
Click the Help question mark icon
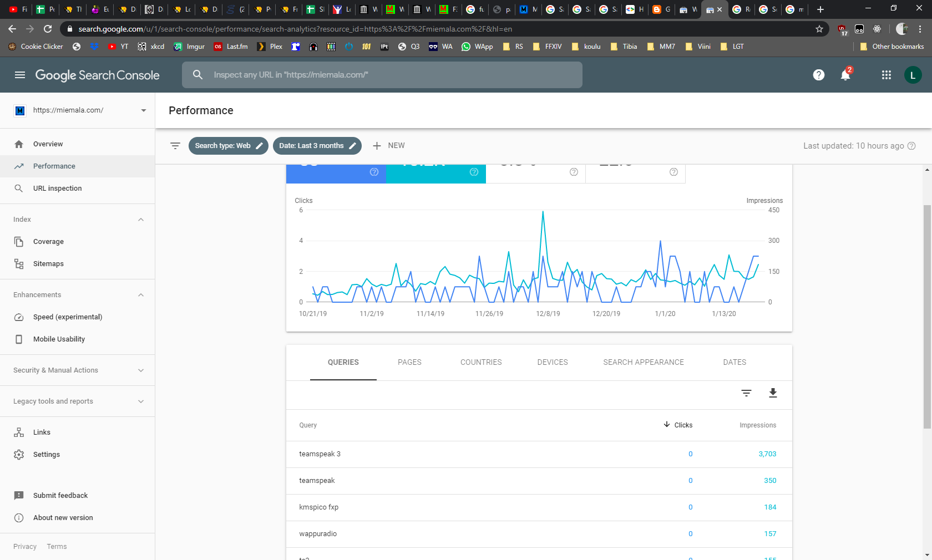[818, 75]
